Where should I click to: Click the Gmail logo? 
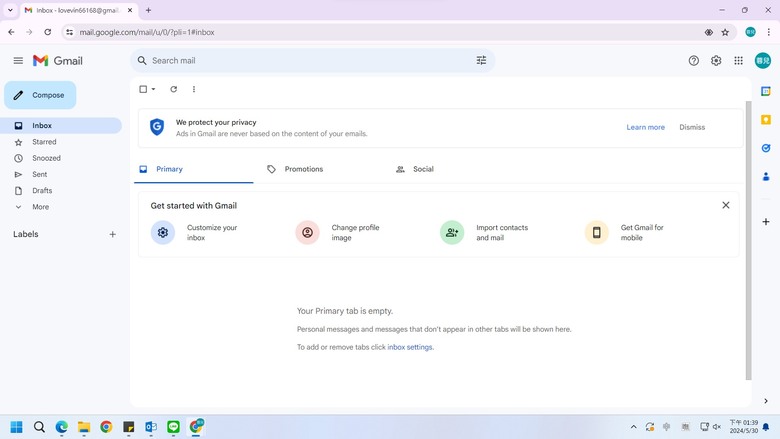[x=58, y=61]
